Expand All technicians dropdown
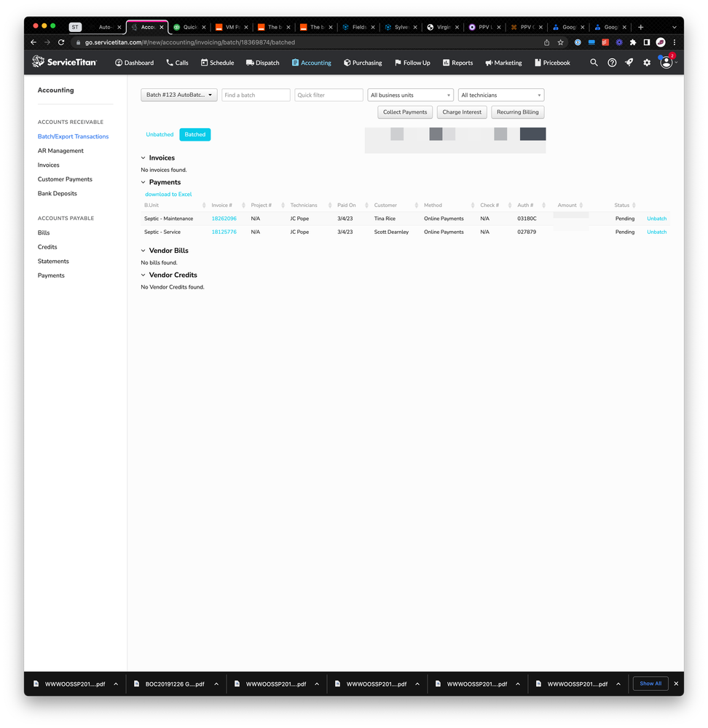Image resolution: width=708 pixels, height=728 pixels. 501,95
